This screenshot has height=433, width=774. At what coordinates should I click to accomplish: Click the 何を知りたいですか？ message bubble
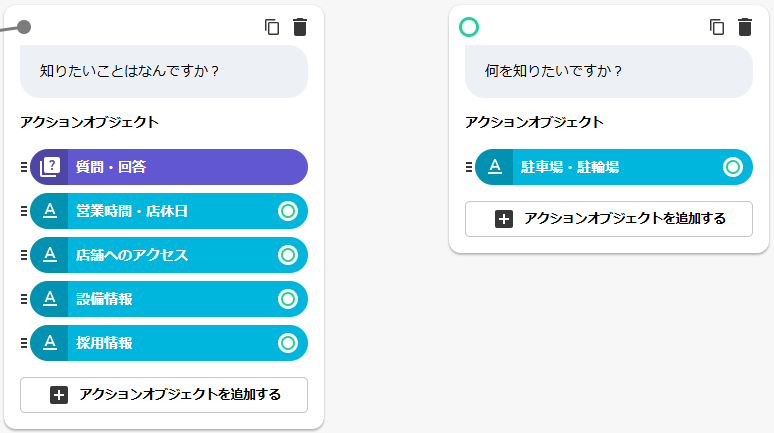(x=609, y=72)
